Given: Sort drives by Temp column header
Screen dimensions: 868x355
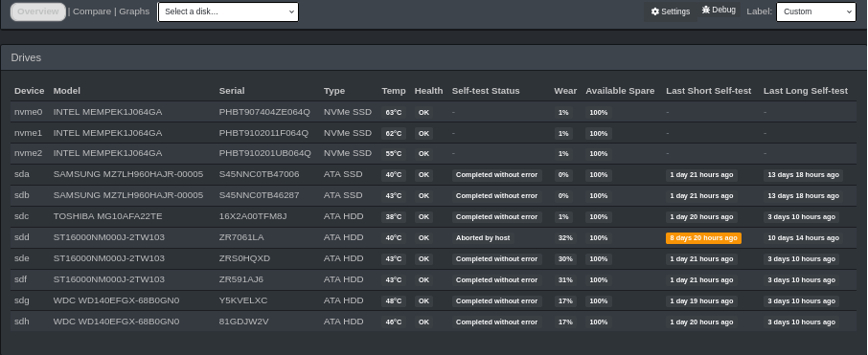Looking at the screenshot, I should click(394, 91).
